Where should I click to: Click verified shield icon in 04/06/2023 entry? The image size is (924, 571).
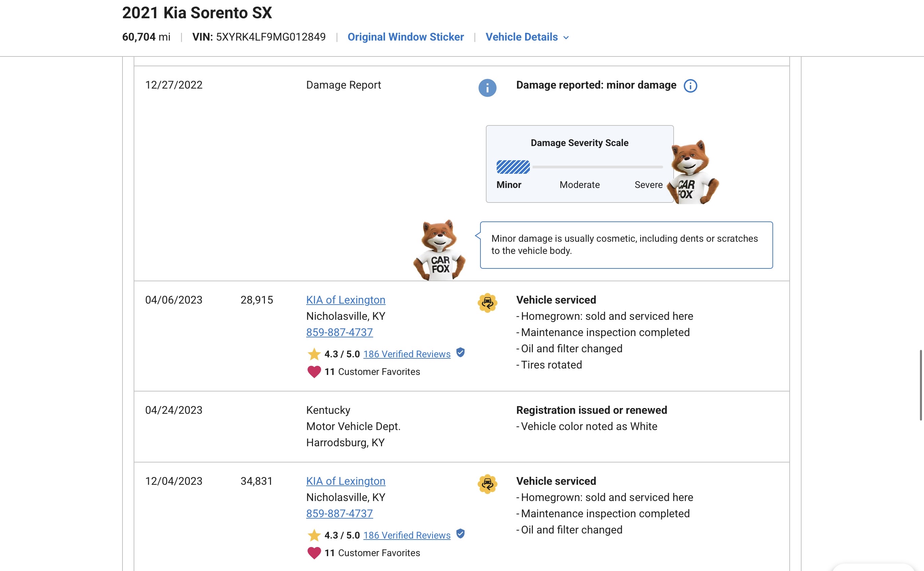pyautogui.click(x=460, y=352)
